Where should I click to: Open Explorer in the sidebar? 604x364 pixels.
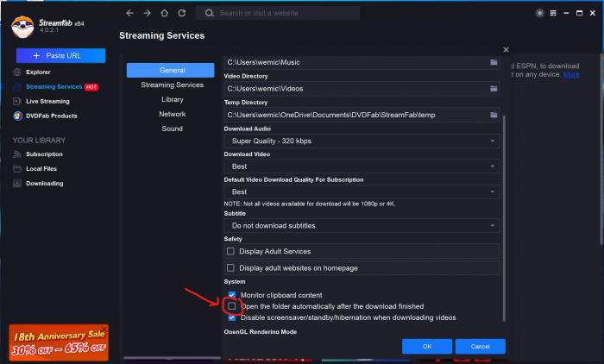(38, 72)
